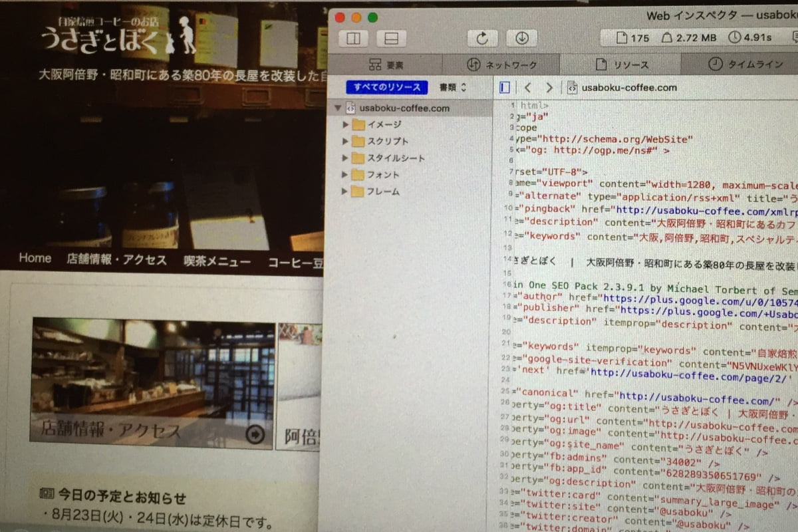The width and height of the screenshot is (798, 532).
Task: Click the minimize window button of Web Inspector
Action: click(x=356, y=18)
